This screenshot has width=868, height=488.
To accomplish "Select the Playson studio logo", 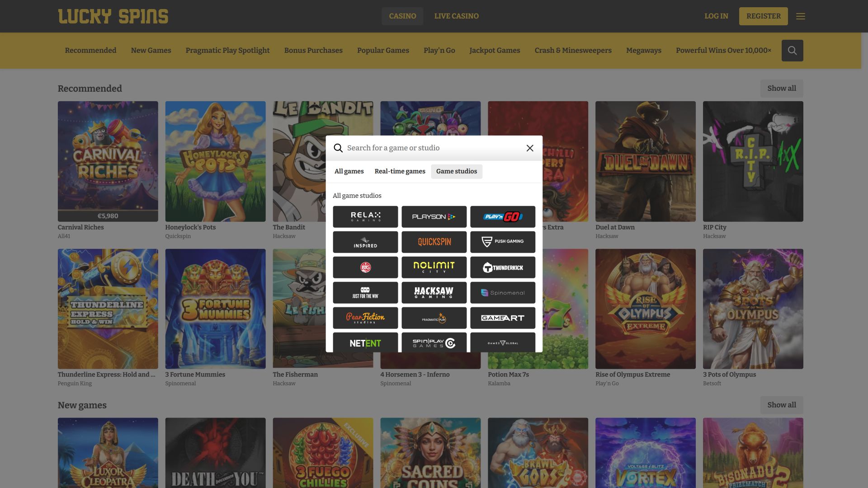I will click(x=434, y=217).
